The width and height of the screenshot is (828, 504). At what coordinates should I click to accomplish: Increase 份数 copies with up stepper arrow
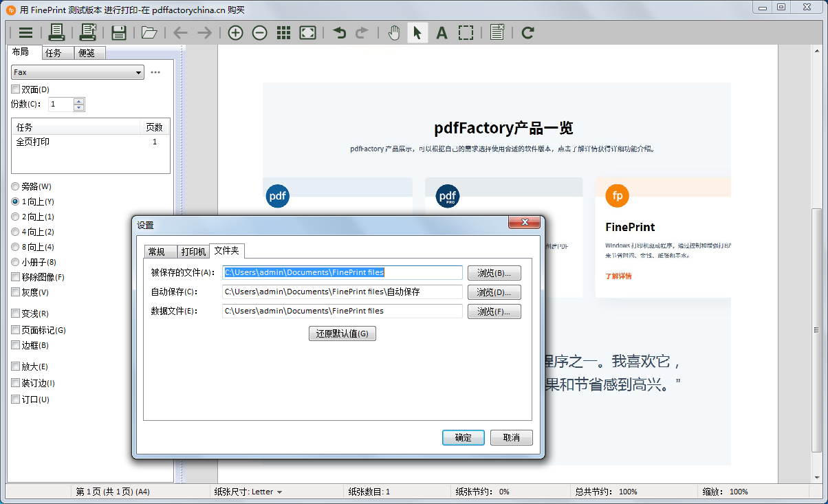79,101
